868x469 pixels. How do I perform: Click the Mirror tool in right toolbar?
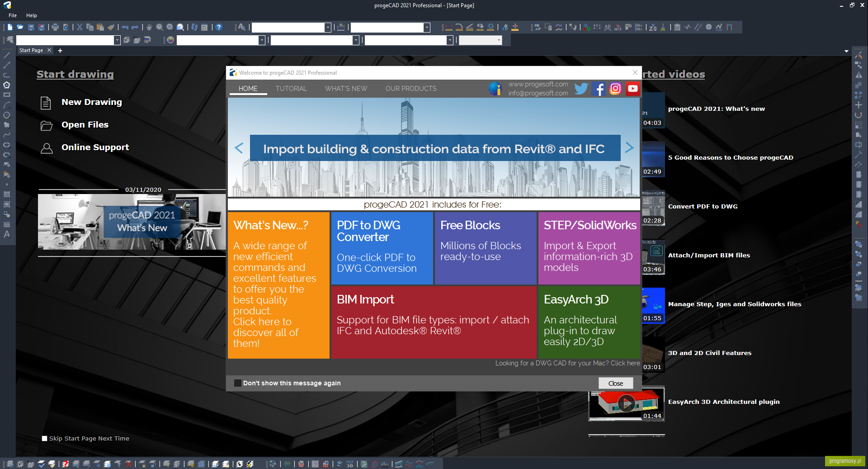point(859,75)
